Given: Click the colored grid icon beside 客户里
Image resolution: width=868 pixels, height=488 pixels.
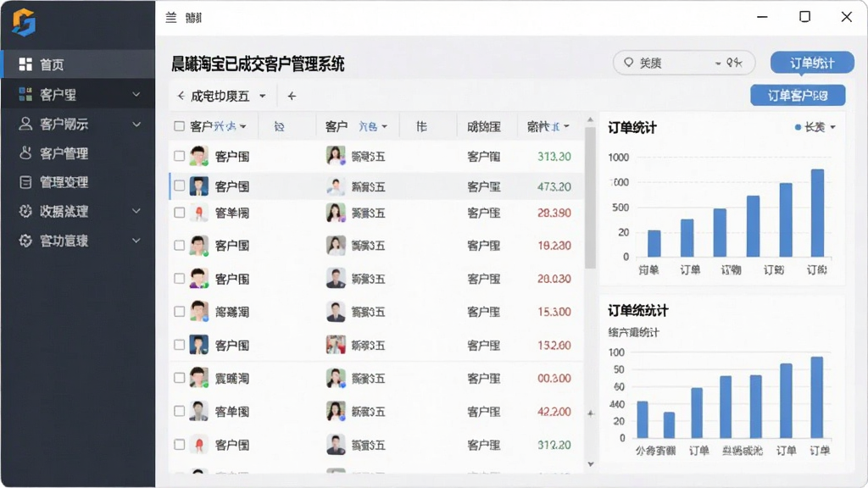Looking at the screenshot, I should [25, 94].
